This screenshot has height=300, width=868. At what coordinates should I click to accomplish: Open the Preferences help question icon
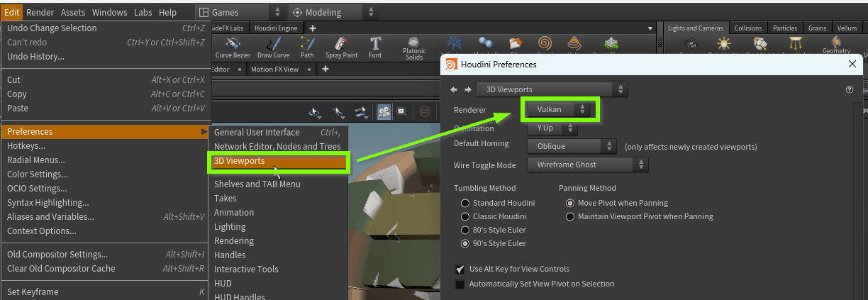point(850,90)
